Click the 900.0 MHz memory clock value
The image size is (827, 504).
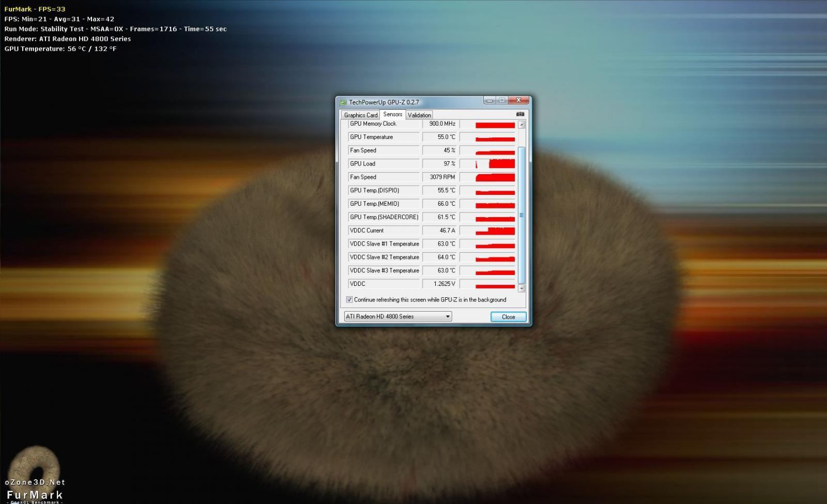coord(440,124)
